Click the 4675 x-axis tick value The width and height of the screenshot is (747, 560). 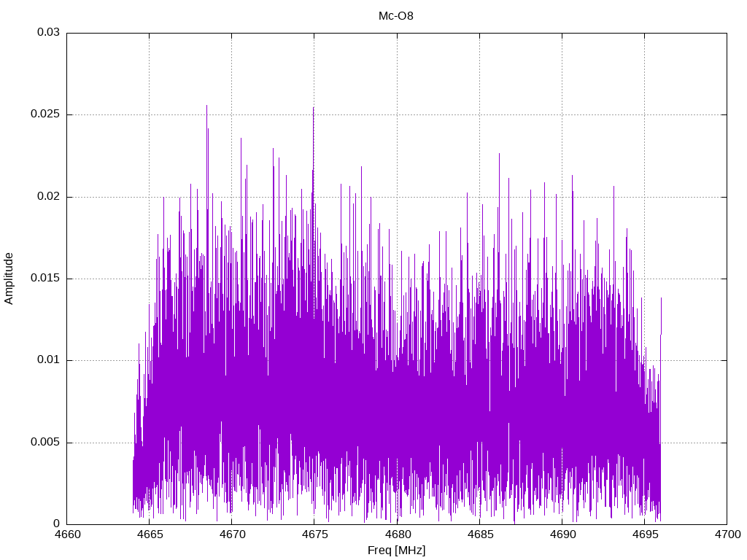tap(314, 534)
